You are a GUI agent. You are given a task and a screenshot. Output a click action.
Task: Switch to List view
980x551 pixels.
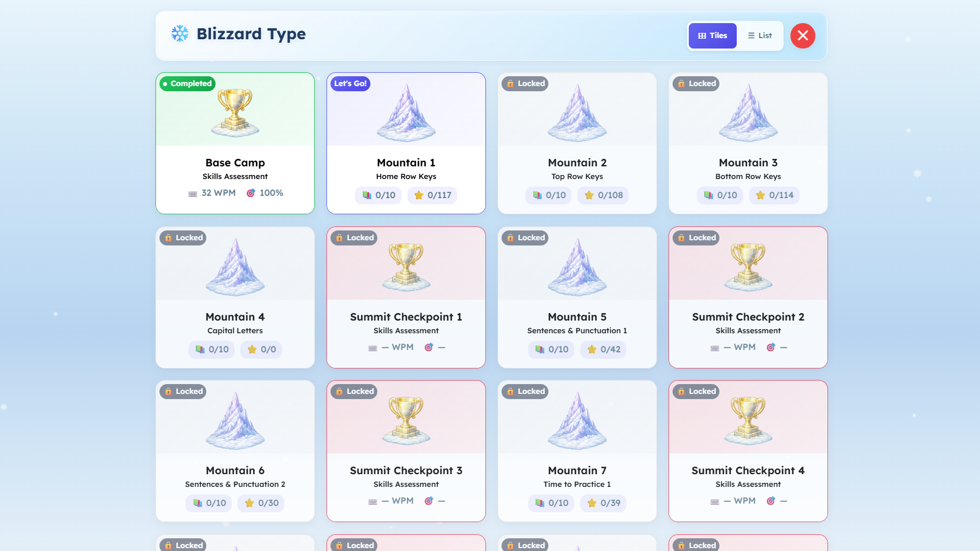pos(760,36)
